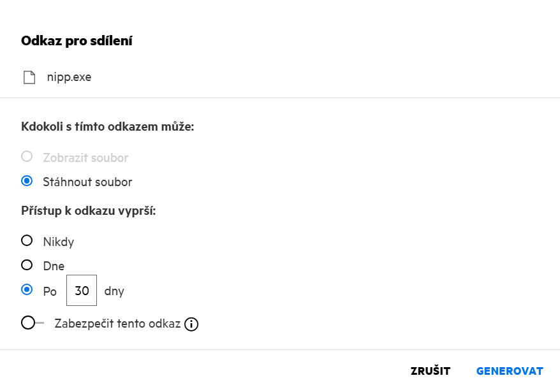Select the Stáhnout soubor radio button
Screen dimensions: 560x392
coord(27,181)
